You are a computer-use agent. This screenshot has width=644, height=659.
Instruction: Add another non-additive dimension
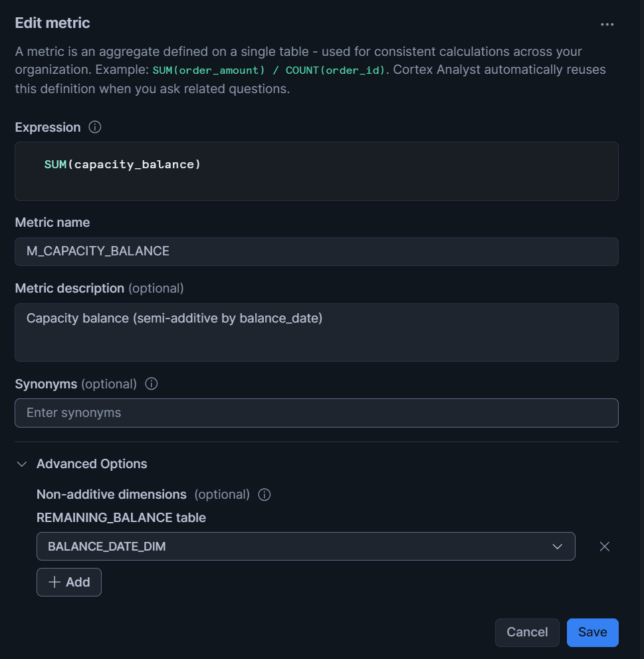pos(69,582)
